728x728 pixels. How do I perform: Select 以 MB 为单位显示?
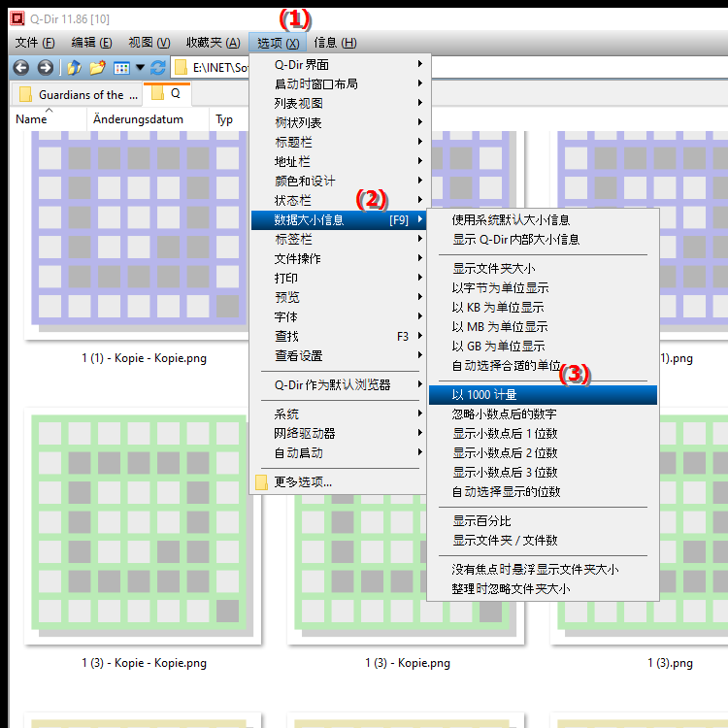pos(543,327)
